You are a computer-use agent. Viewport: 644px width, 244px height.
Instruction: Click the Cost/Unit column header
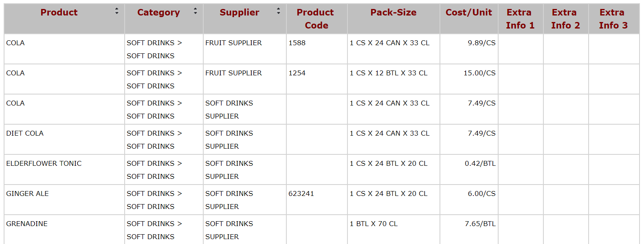(468, 12)
